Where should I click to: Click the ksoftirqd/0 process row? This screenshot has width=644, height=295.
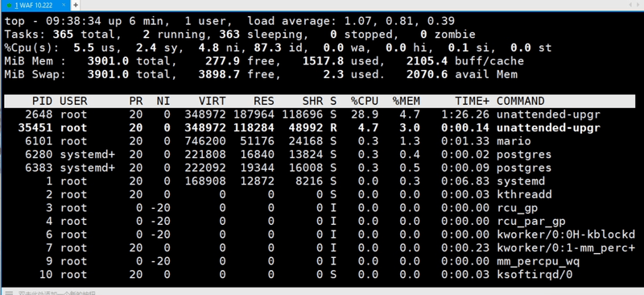pos(320,275)
